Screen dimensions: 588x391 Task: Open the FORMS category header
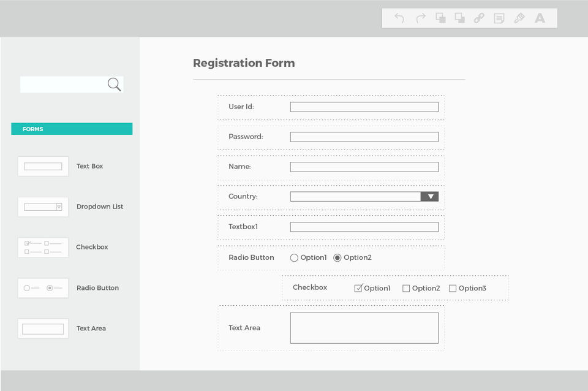[x=72, y=129]
